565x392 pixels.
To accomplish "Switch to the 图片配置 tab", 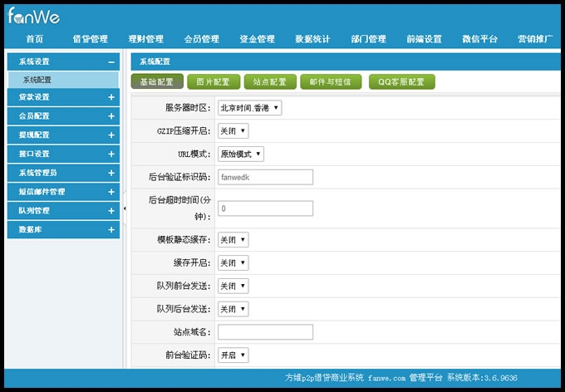I will (x=214, y=81).
